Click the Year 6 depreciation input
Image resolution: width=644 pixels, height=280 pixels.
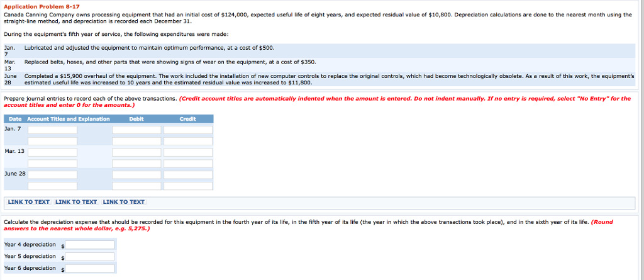pos(89,269)
